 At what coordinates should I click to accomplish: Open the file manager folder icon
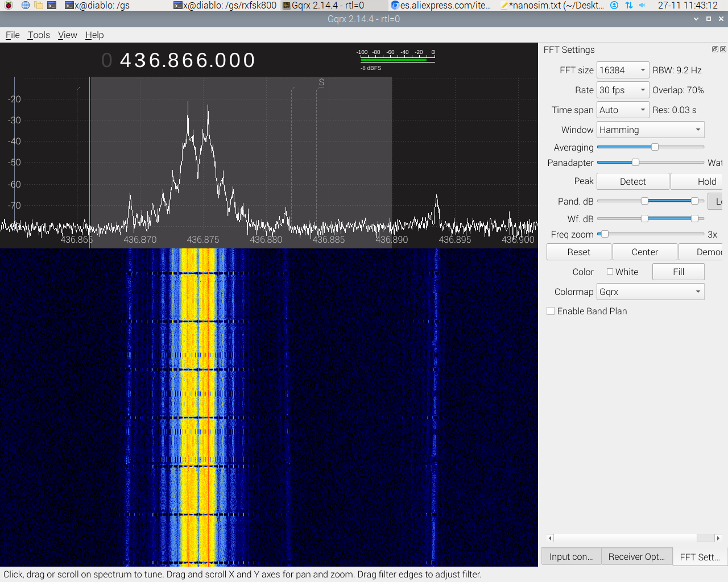click(x=39, y=5)
